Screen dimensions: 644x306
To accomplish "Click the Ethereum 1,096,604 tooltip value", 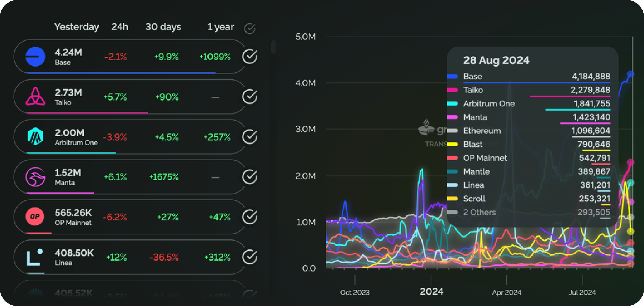I will coord(591,131).
